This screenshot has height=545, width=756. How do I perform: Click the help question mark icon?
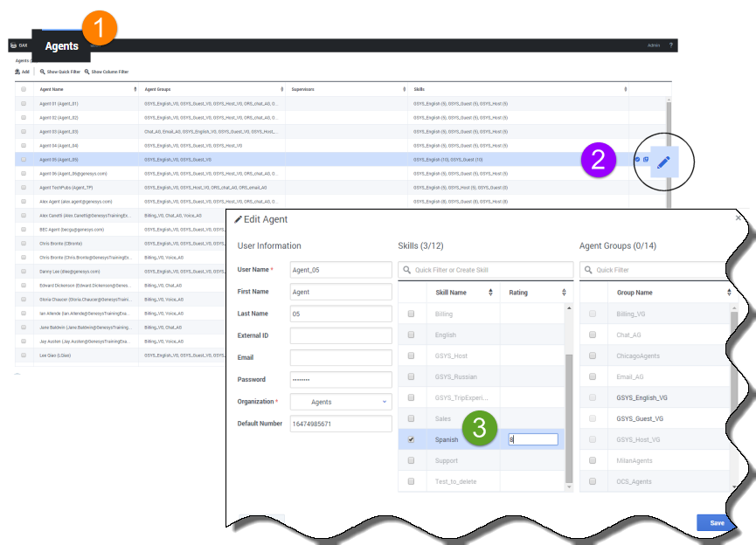[x=671, y=45]
